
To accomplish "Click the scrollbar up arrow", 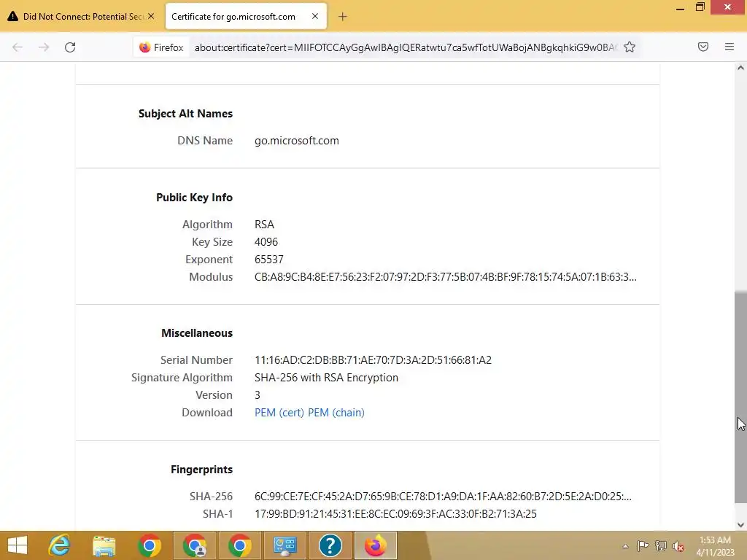I will pos(740,68).
